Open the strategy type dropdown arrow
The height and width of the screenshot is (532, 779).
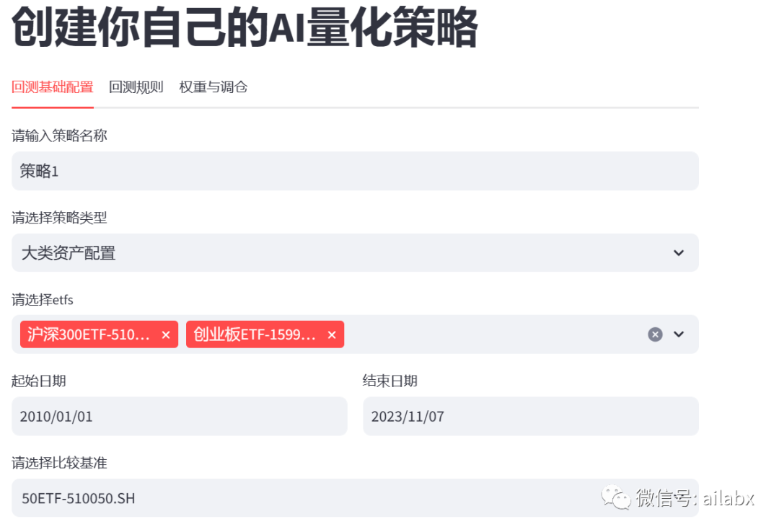point(678,252)
